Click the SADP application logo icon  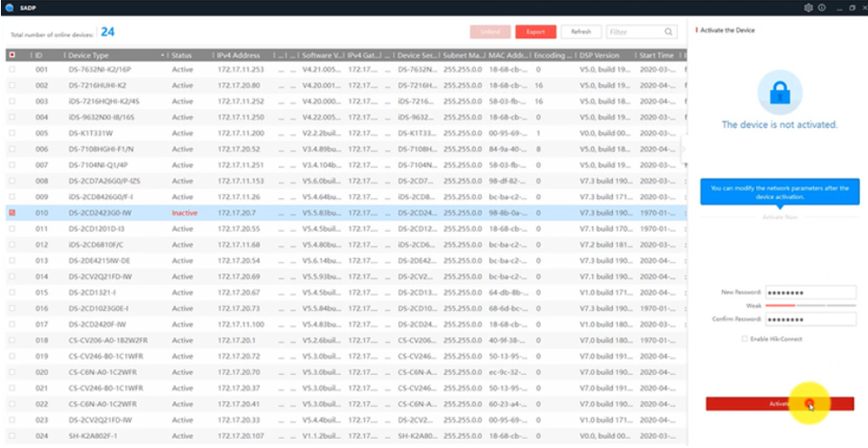[x=9, y=8]
